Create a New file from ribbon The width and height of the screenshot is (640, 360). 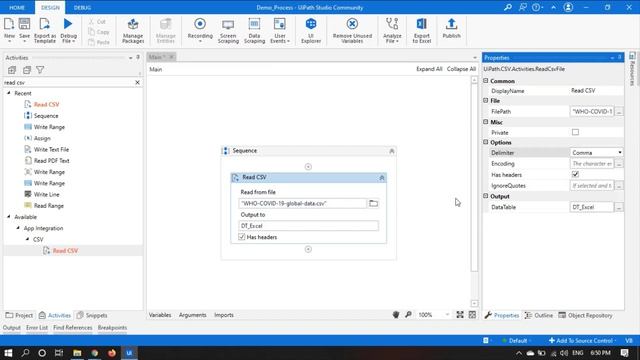9,30
